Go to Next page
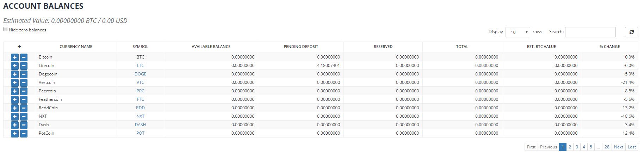This screenshot has height=159, width=644. pos(619,147)
